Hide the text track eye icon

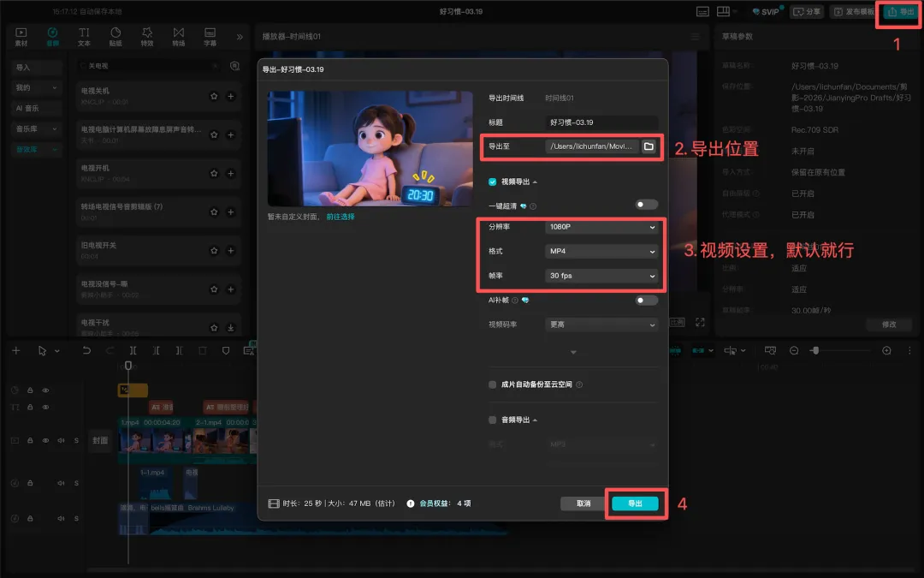click(45, 407)
